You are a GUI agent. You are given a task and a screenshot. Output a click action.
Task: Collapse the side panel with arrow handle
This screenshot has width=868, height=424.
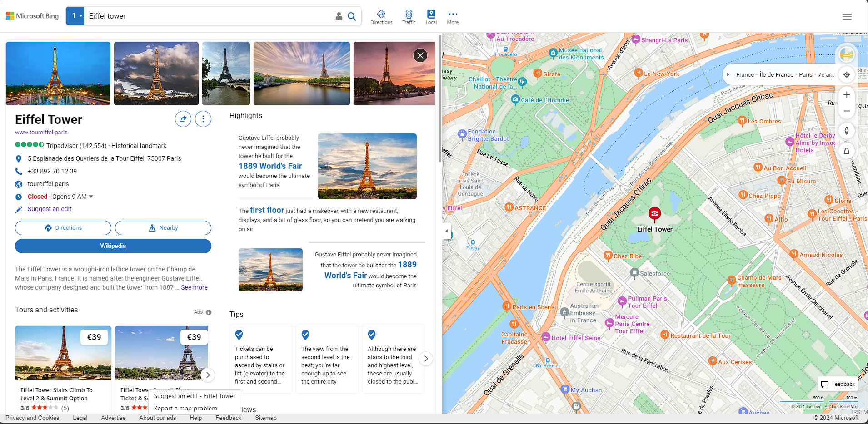(x=446, y=231)
